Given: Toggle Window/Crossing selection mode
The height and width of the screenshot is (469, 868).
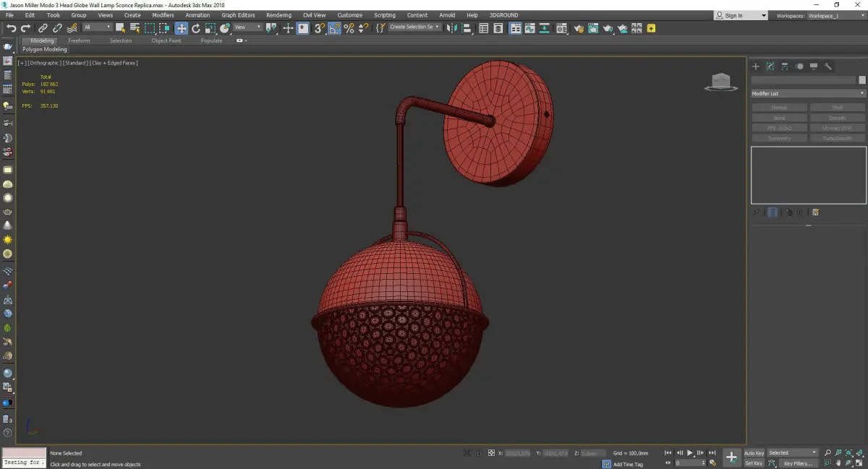Looking at the screenshot, I should (164, 28).
